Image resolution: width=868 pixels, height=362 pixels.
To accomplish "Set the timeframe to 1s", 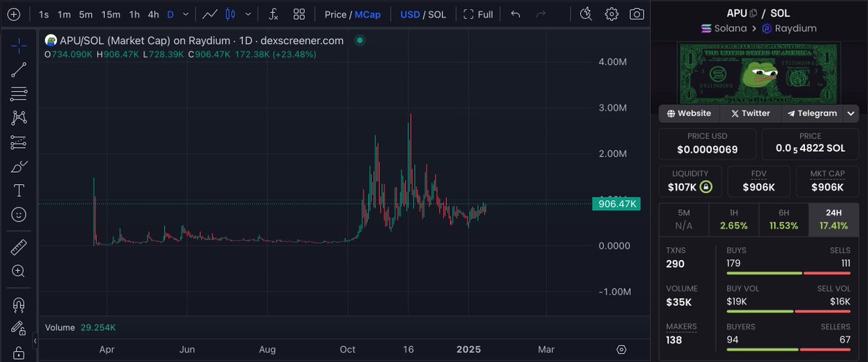I will point(44,14).
